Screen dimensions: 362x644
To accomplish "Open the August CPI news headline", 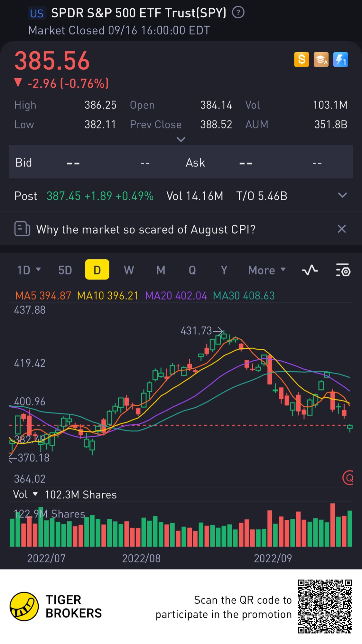I will tap(146, 229).
